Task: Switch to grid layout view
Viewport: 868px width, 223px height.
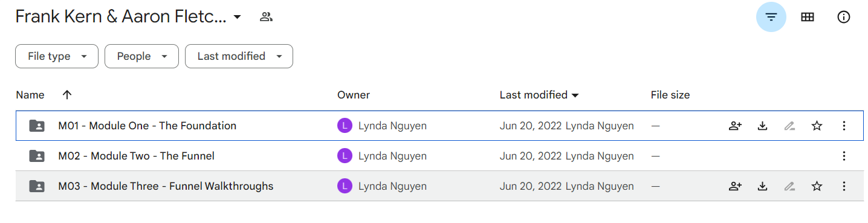Action: click(807, 17)
